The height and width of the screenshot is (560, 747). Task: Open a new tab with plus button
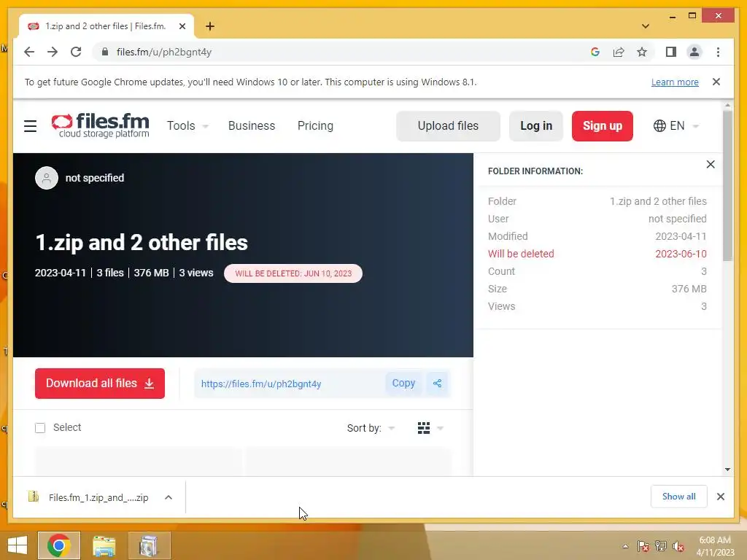coord(210,26)
